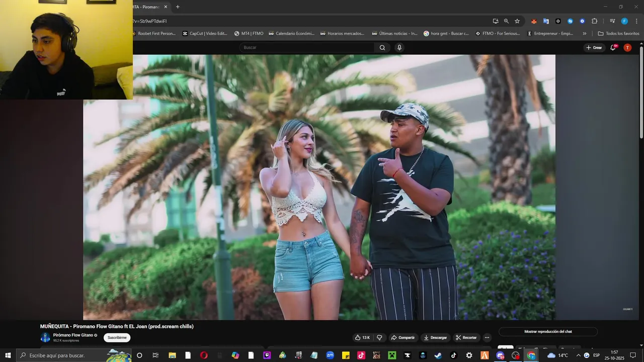Like the video with 13 K likes

click(x=362, y=337)
